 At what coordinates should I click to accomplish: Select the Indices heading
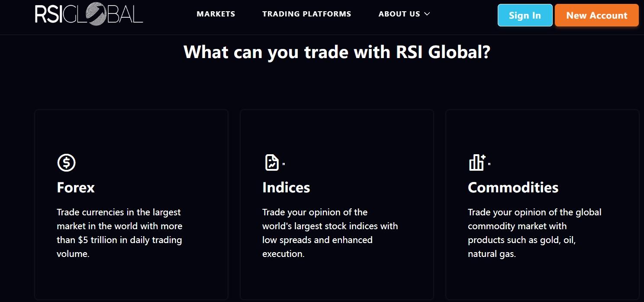pos(286,187)
